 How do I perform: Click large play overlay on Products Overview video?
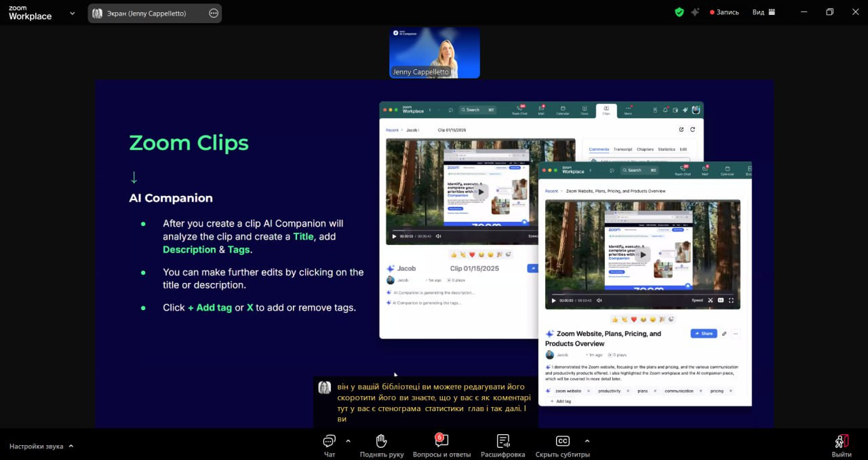click(642, 254)
